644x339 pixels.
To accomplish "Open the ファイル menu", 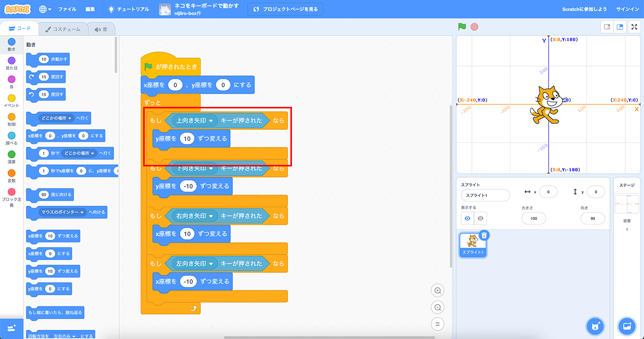I will 67,9.
